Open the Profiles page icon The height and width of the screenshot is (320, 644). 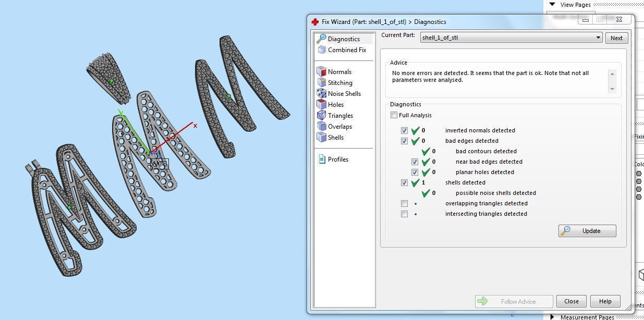(x=322, y=159)
